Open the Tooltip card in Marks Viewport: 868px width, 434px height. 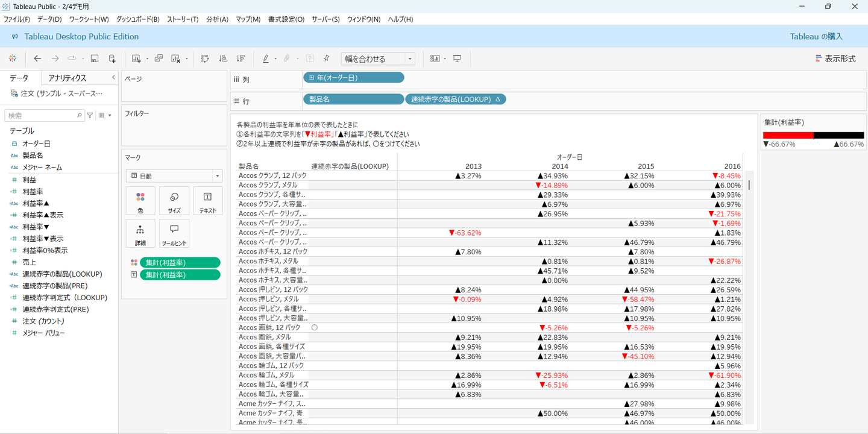point(174,234)
